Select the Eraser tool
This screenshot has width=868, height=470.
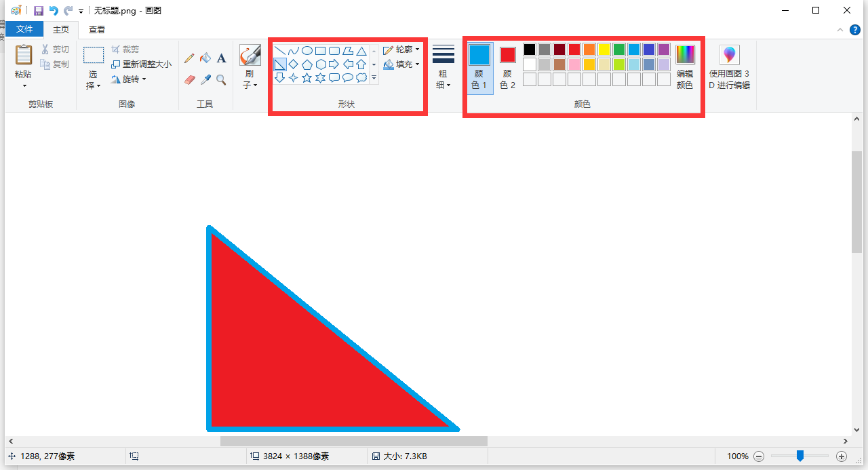[x=189, y=80]
